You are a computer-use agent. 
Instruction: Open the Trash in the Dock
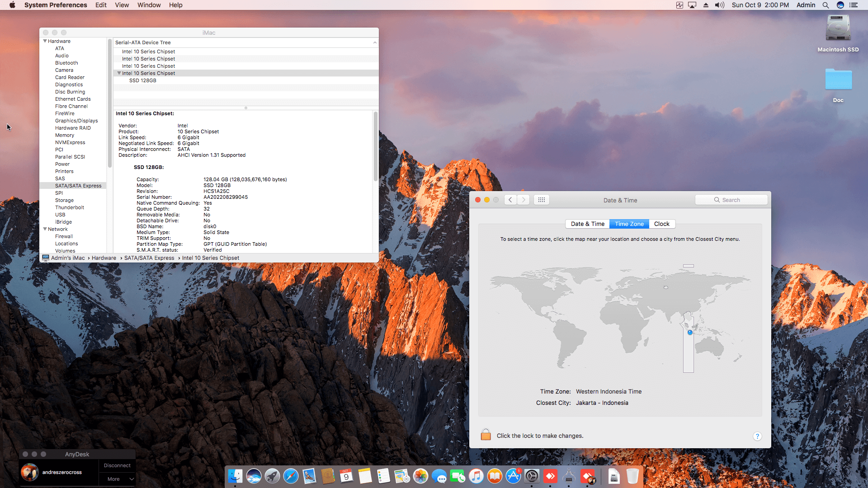pyautogui.click(x=632, y=476)
